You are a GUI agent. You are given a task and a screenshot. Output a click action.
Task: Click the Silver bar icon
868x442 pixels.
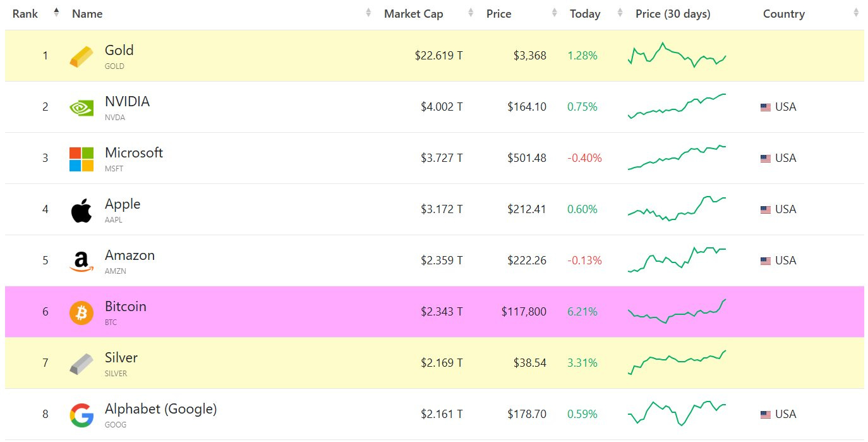(x=81, y=364)
